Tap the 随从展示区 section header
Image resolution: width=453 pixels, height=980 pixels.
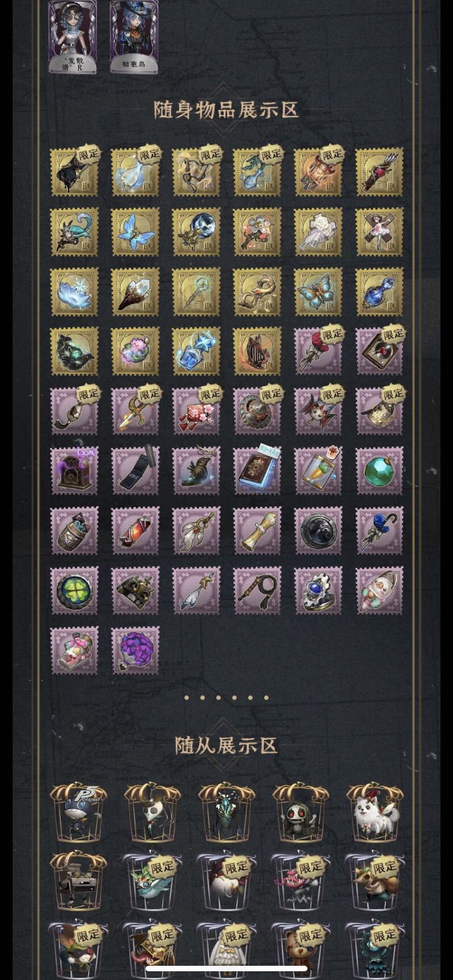(x=226, y=745)
